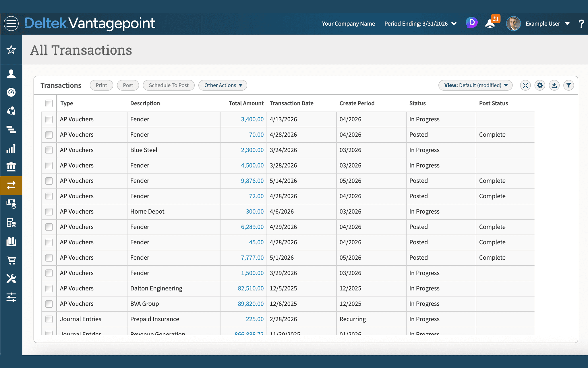Click the Print button
The image size is (588, 368).
(x=101, y=85)
